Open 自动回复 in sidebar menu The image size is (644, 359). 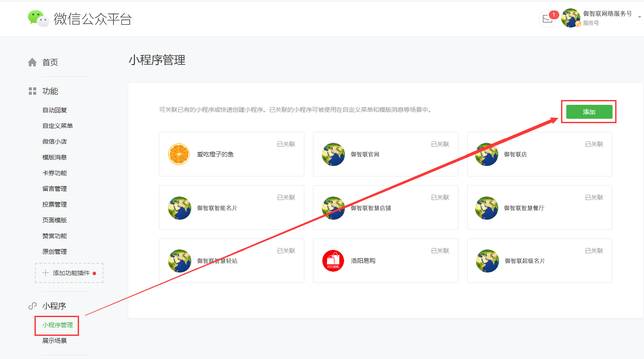click(55, 110)
